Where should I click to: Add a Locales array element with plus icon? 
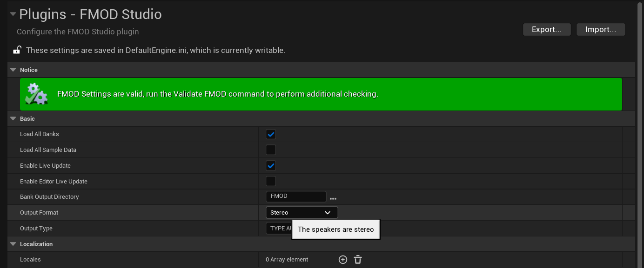tap(343, 260)
